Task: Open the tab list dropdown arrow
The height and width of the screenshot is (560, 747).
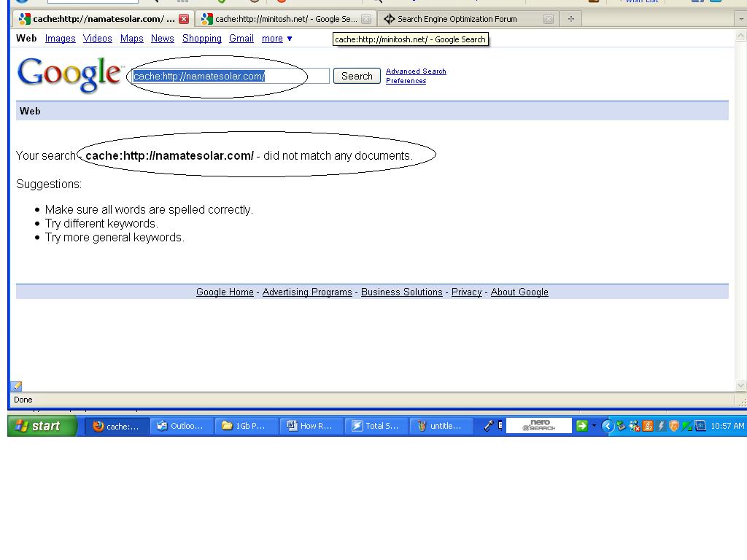Action: pyautogui.click(x=741, y=19)
